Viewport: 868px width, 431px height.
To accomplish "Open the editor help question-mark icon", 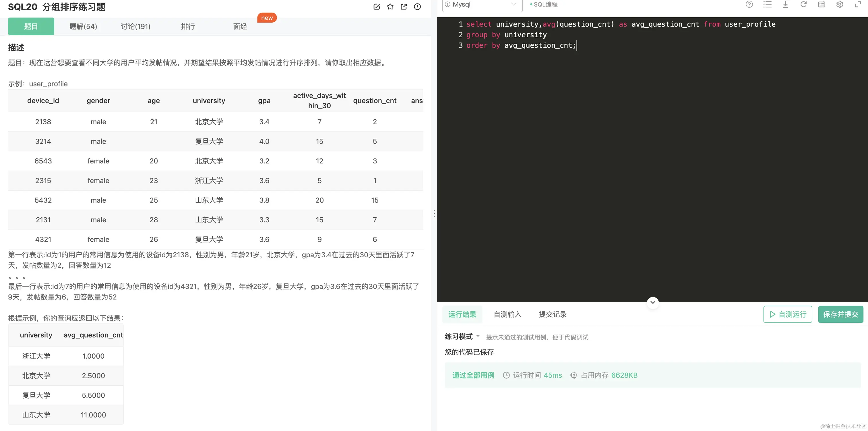I will pos(749,4).
